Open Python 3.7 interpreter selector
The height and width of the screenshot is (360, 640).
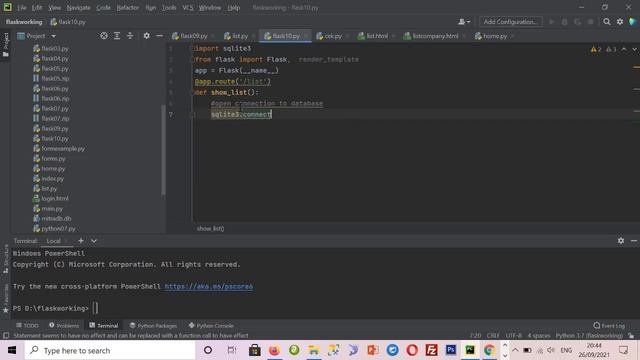click(589, 336)
